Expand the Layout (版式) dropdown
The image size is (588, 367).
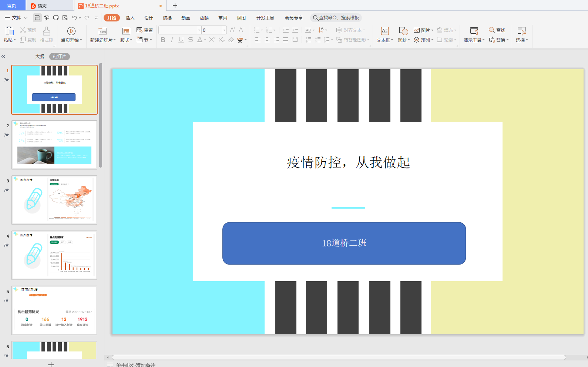(x=126, y=40)
